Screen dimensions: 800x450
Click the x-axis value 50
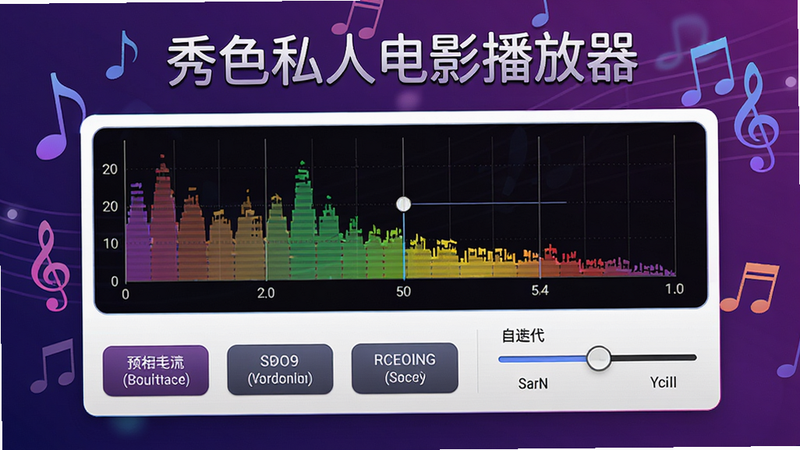403,291
